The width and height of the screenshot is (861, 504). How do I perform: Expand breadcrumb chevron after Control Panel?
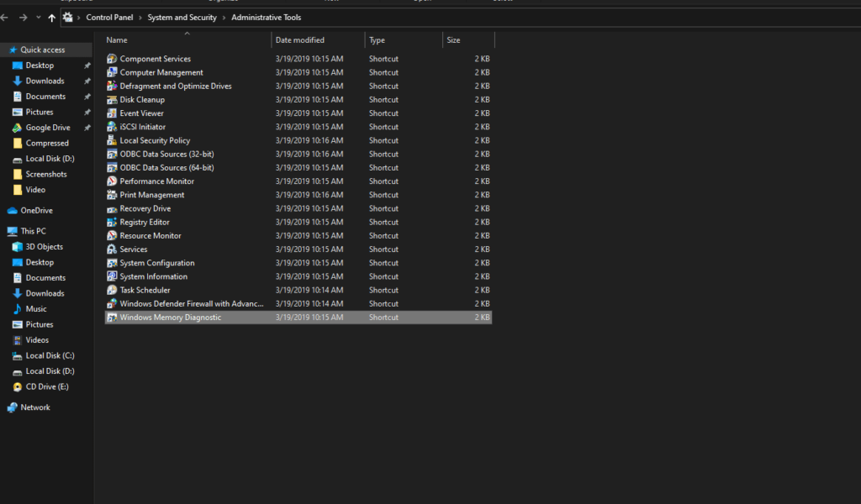(140, 18)
